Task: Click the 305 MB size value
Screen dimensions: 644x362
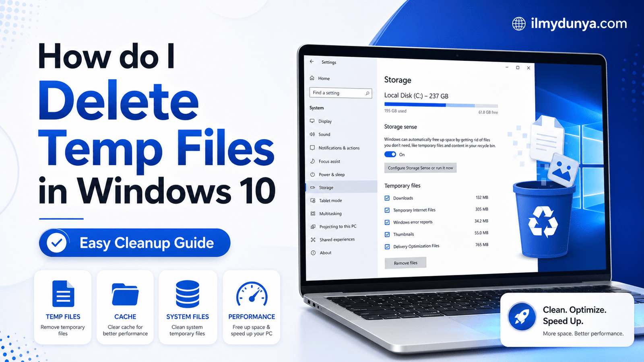Action: click(x=481, y=209)
